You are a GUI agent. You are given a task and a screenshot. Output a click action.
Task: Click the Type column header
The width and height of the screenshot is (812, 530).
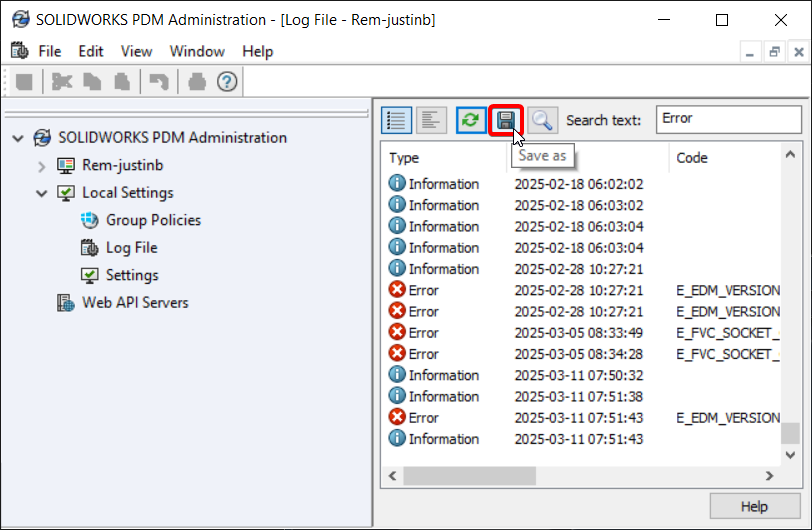point(404,157)
